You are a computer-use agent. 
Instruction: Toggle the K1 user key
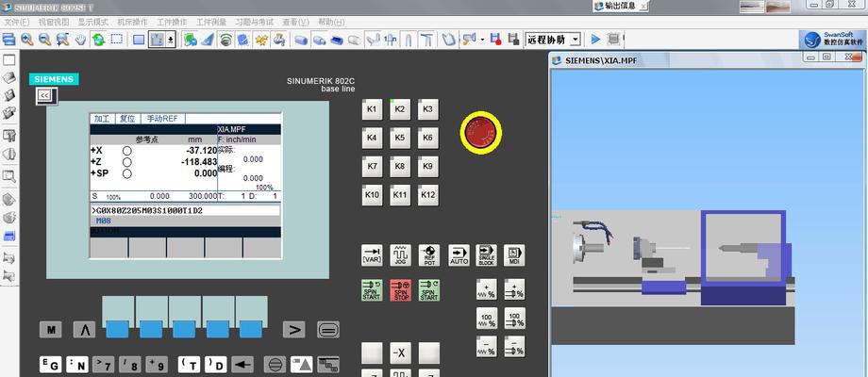coord(372,109)
